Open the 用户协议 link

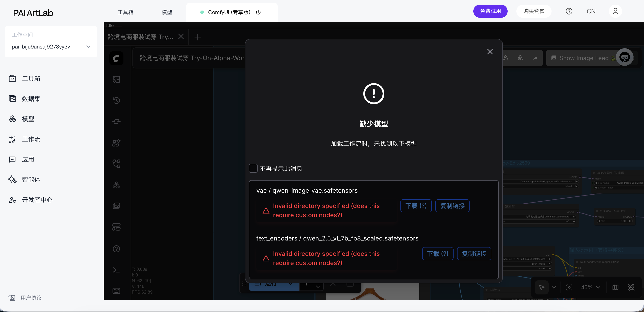pos(25,298)
